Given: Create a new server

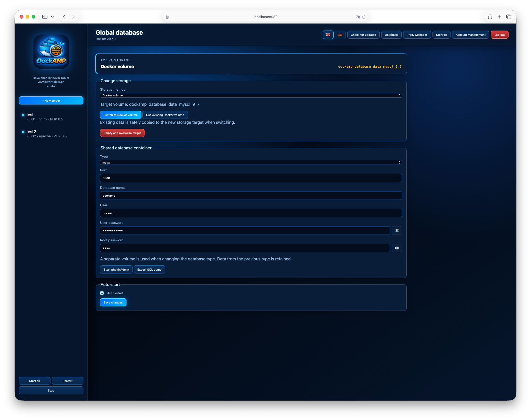Looking at the screenshot, I should tap(51, 101).
